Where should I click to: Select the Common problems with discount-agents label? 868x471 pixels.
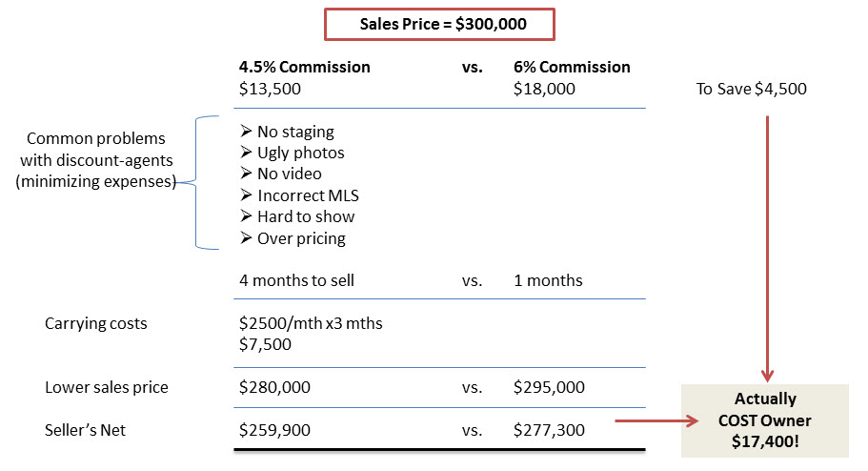coord(96,159)
